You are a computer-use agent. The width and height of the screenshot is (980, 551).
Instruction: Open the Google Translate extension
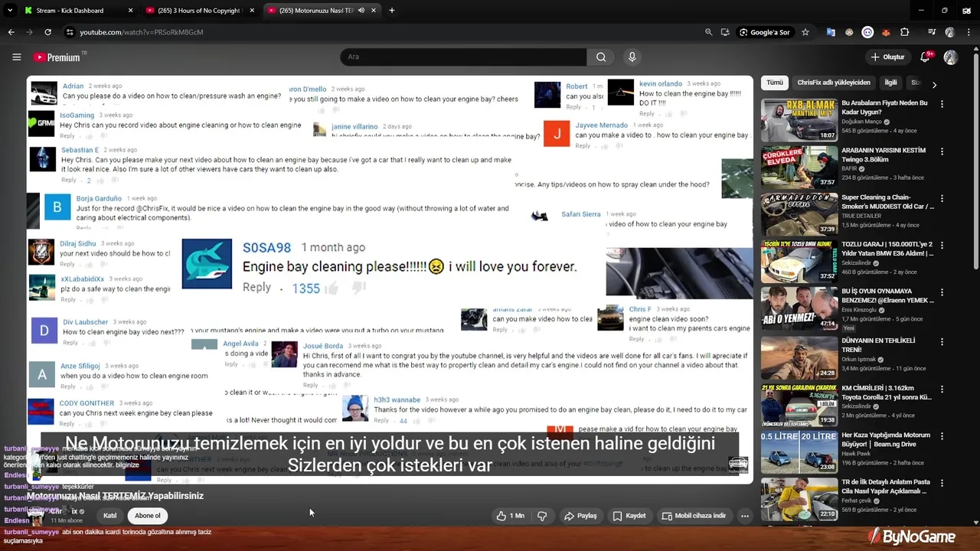point(831,32)
